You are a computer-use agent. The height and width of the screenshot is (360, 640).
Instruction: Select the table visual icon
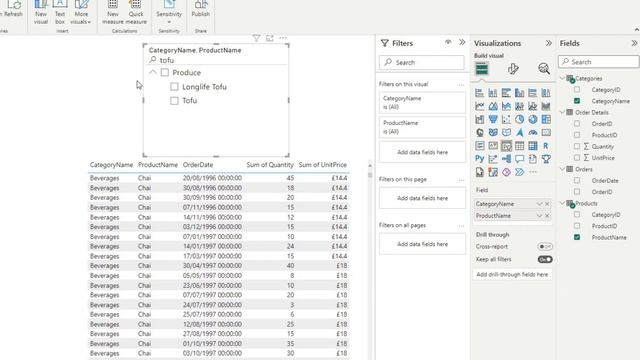click(x=519, y=146)
